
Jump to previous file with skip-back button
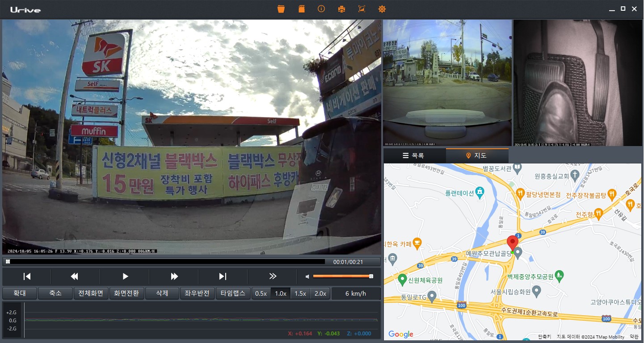coord(27,276)
